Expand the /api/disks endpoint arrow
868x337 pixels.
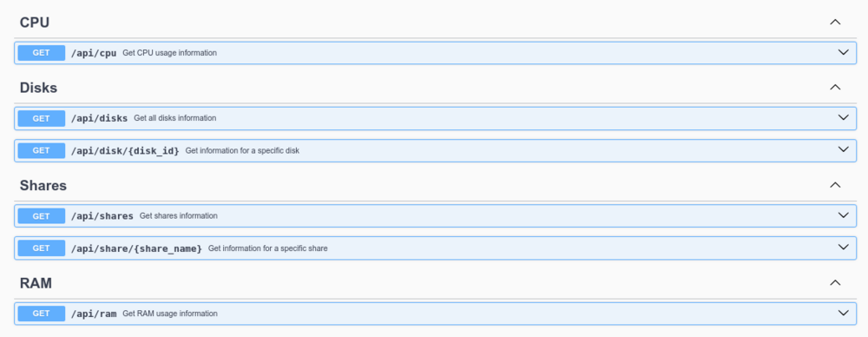pos(843,117)
